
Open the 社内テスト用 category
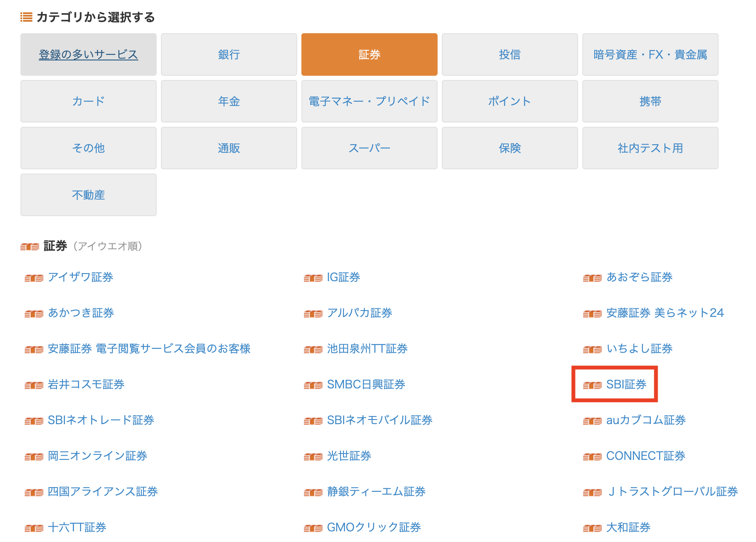coord(650,148)
